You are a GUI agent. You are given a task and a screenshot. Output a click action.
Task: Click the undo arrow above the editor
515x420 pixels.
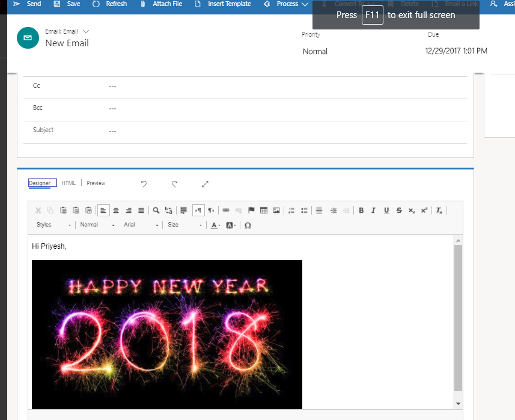(x=144, y=184)
